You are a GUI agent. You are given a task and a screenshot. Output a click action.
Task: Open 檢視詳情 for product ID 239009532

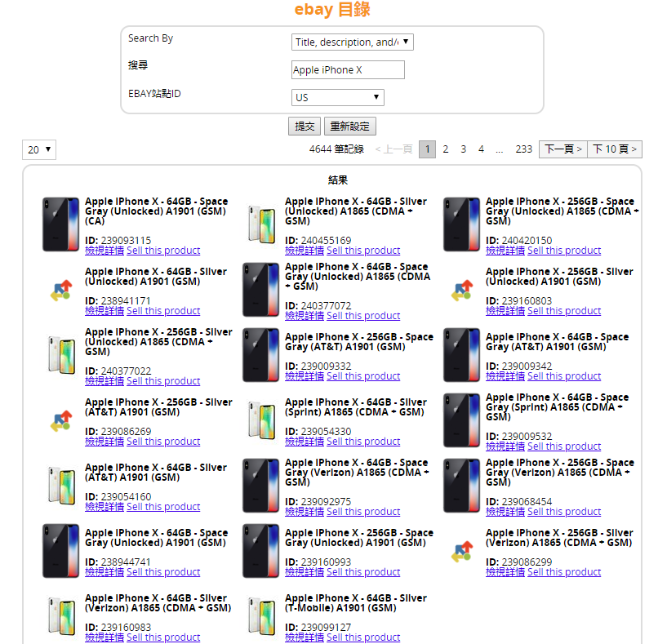pyautogui.click(x=505, y=446)
